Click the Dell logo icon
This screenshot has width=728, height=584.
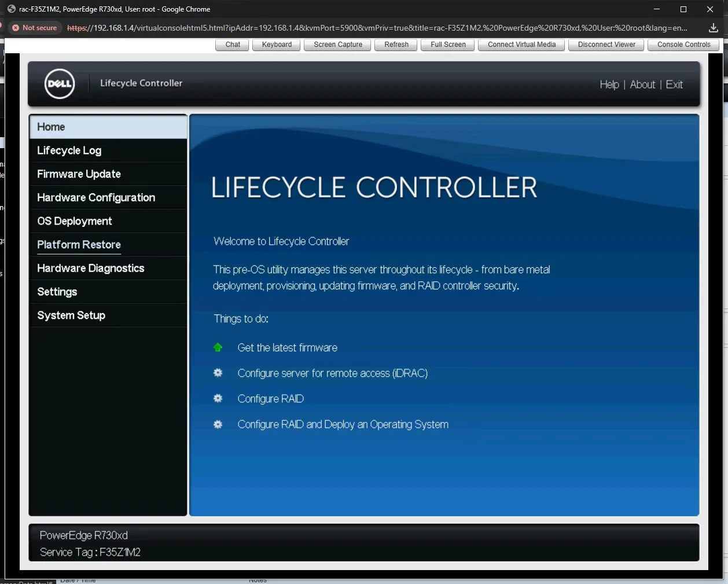pos(60,84)
